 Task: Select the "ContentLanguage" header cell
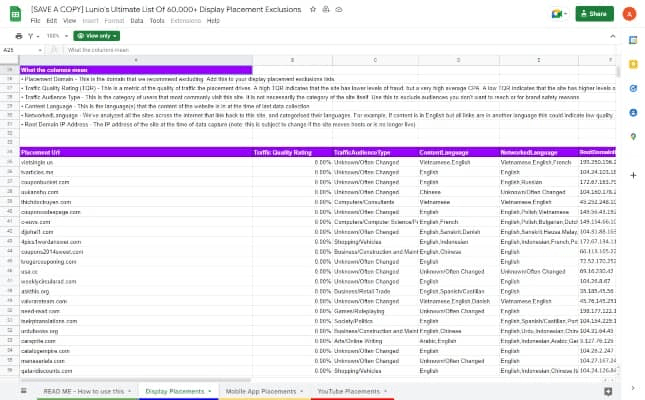click(459, 153)
